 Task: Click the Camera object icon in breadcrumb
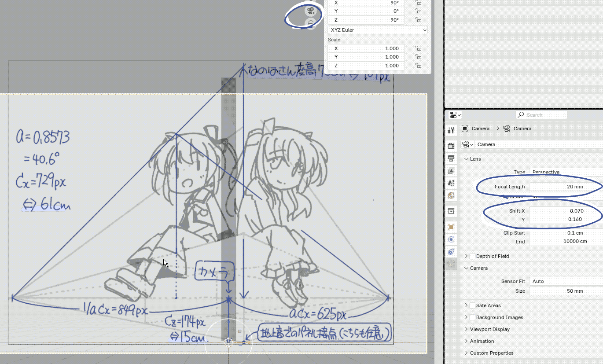click(x=464, y=129)
